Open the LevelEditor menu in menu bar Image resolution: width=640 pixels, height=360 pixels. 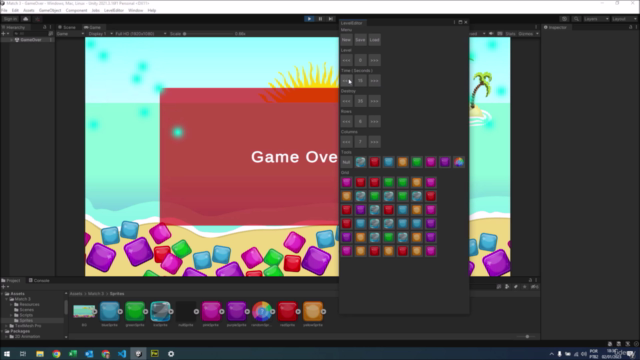114,10
